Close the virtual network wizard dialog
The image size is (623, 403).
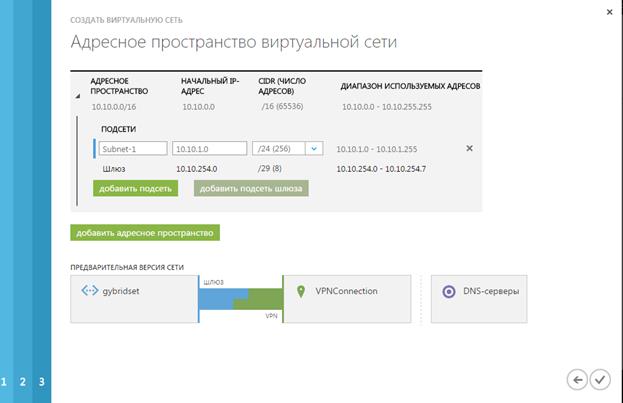tap(609, 12)
